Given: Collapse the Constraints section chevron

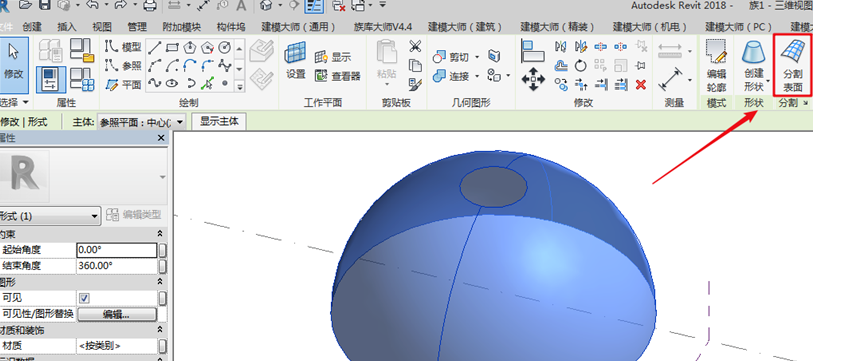Looking at the screenshot, I should pos(160,234).
